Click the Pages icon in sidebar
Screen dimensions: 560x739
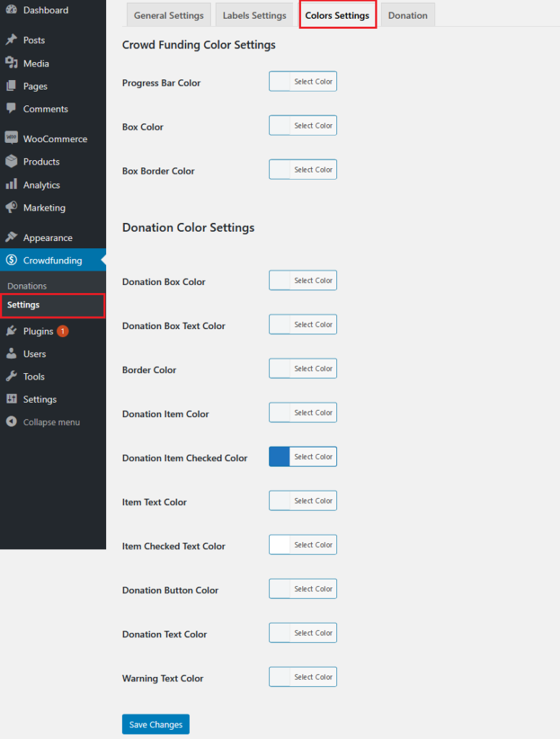pyautogui.click(x=12, y=86)
